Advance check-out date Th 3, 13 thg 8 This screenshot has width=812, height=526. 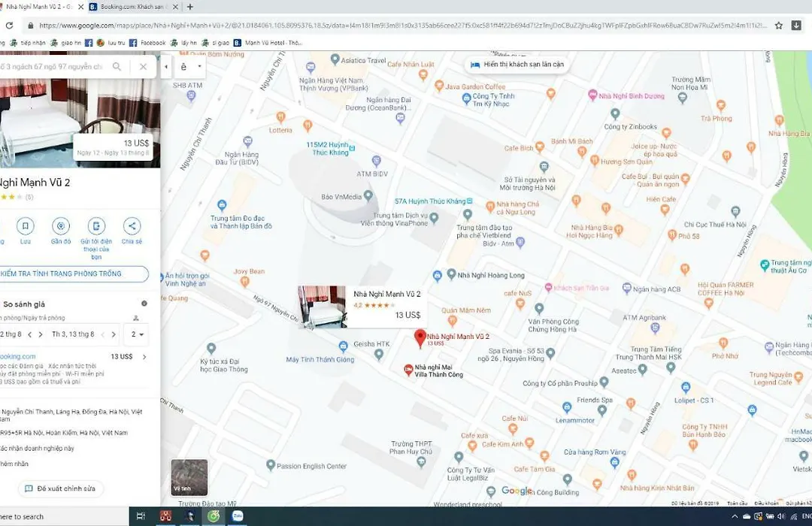pos(114,334)
